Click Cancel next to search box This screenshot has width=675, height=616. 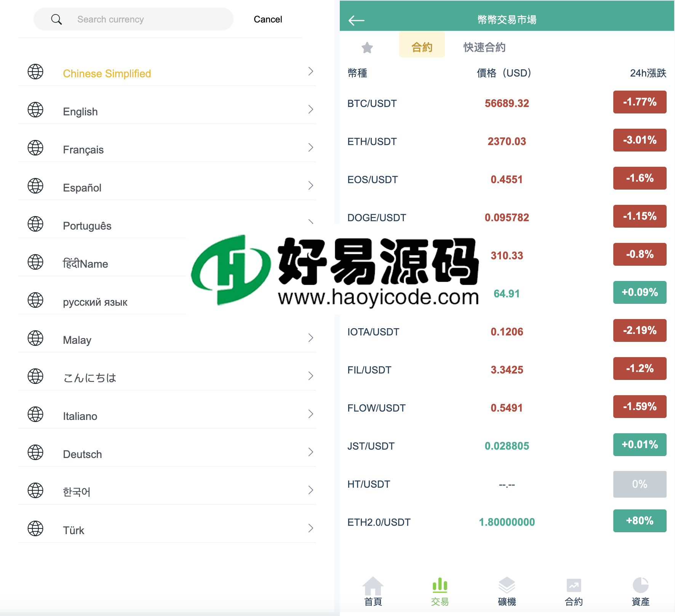[268, 19]
